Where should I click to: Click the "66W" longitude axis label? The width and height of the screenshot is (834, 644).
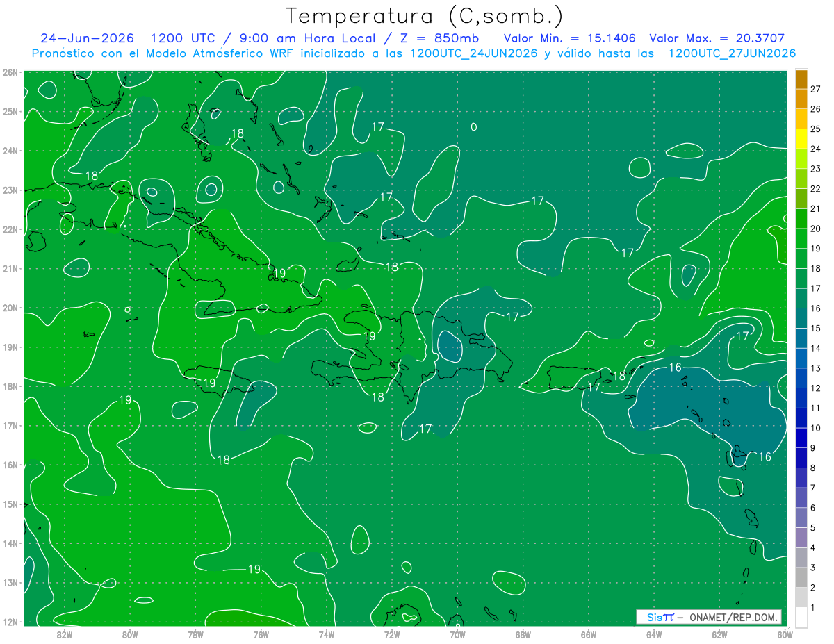(589, 634)
